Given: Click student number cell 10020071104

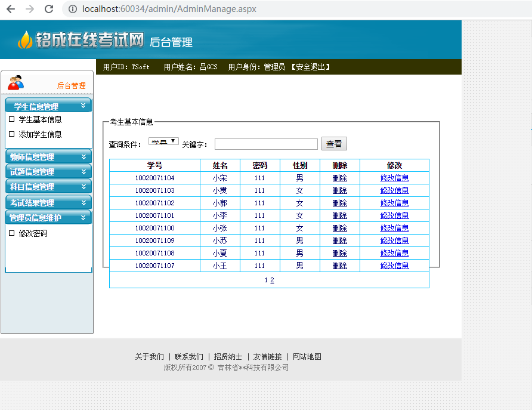Looking at the screenshot, I should (154, 178).
